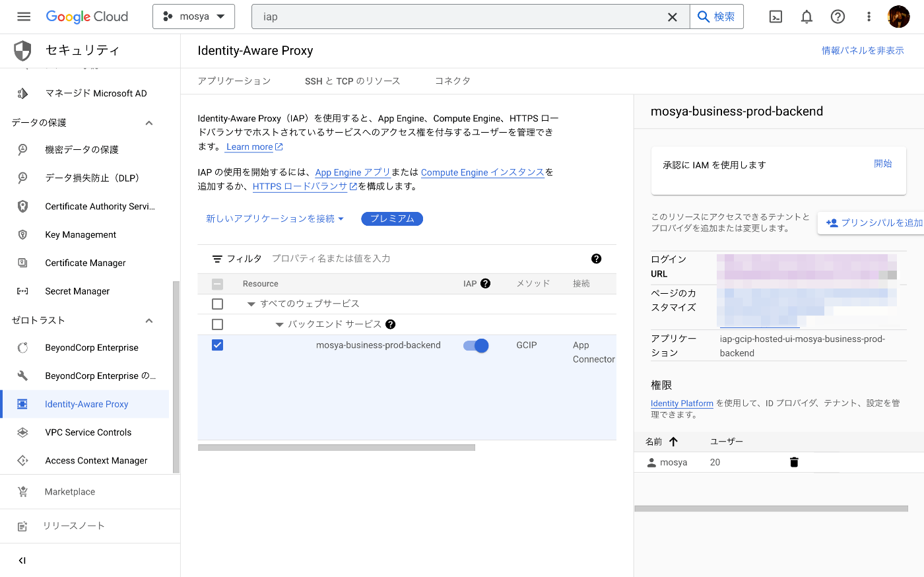
Task: Click the mosya principal name
Action: tap(673, 462)
